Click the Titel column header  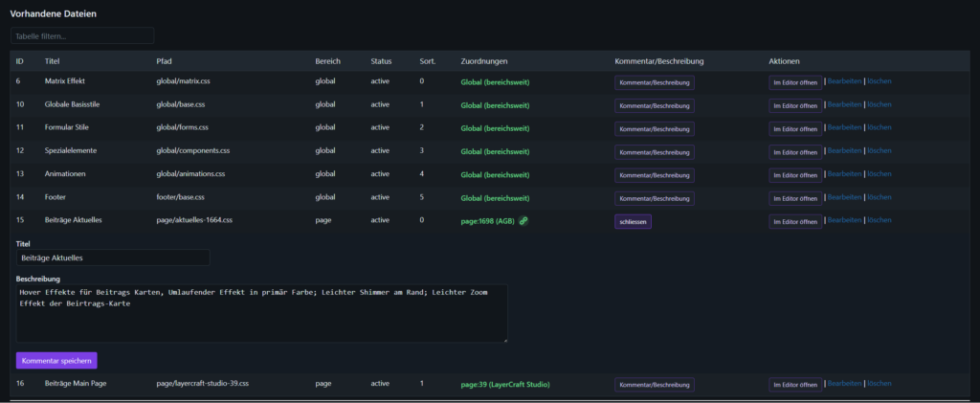pos(52,61)
